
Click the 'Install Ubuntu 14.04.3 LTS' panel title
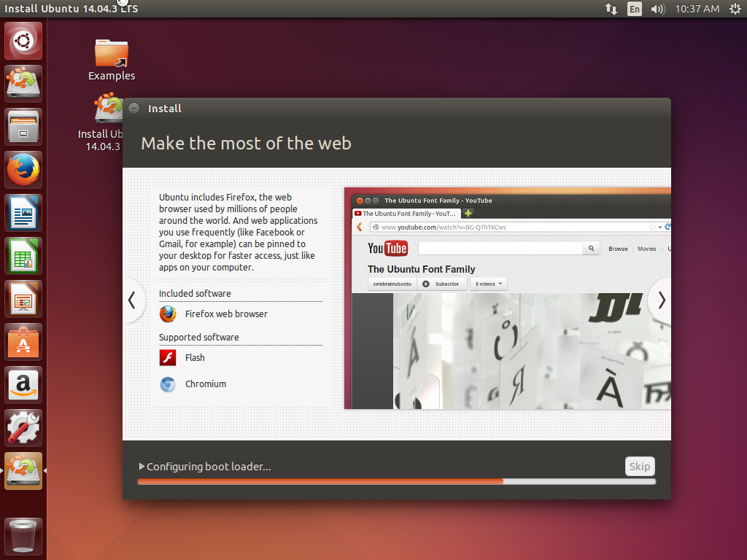[x=71, y=9]
